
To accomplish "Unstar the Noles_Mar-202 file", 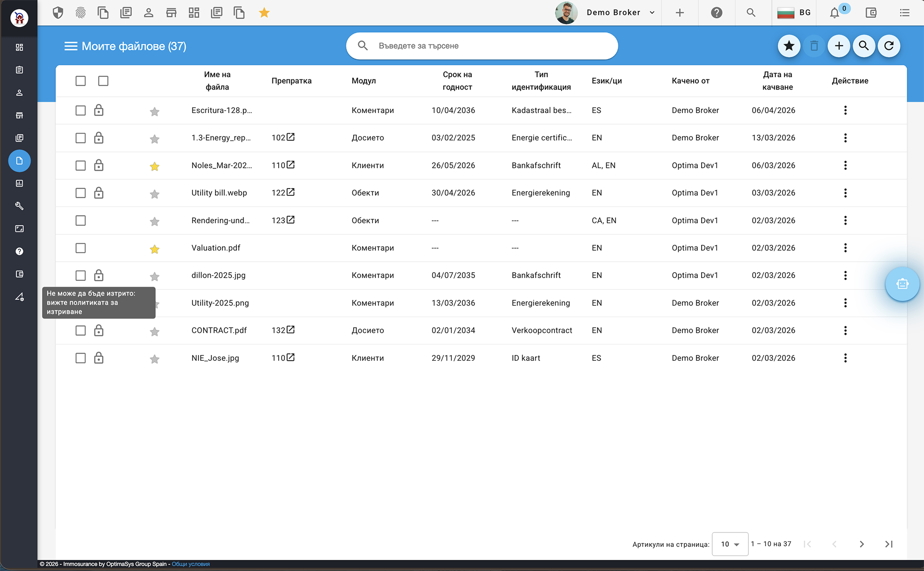I will pos(154,166).
